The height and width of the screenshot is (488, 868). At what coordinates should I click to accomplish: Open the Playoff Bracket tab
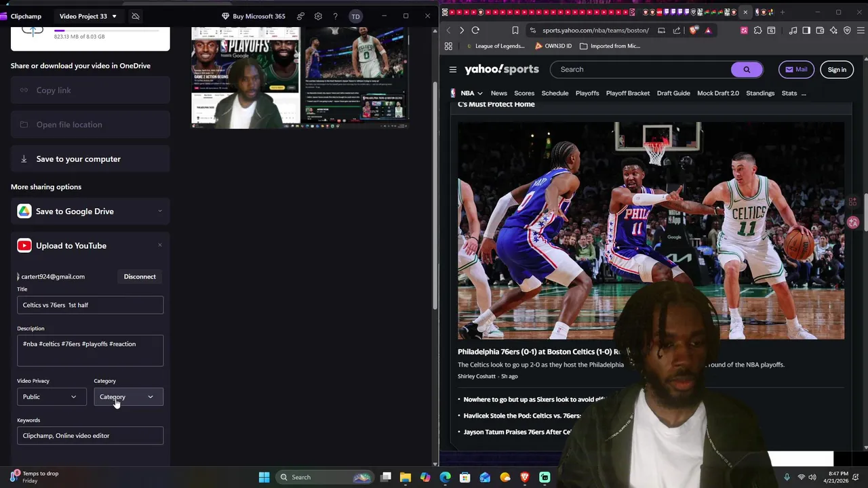click(628, 93)
